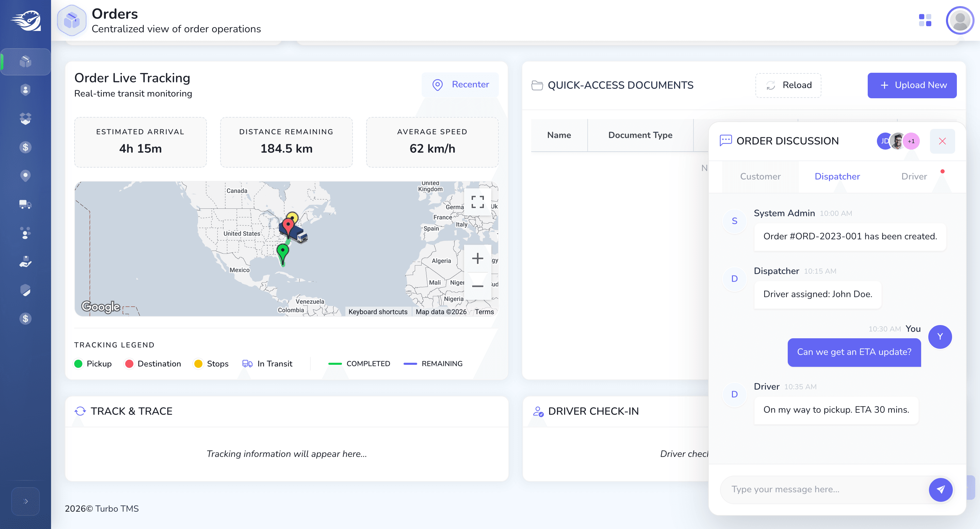Switch to the Dispatcher chat tab
This screenshot has width=980, height=529.
(837, 176)
